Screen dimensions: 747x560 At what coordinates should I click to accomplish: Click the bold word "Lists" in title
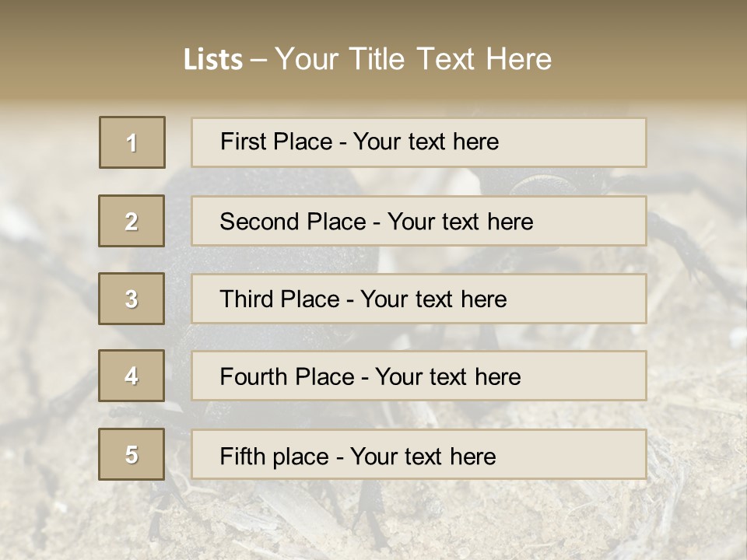(213, 59)
